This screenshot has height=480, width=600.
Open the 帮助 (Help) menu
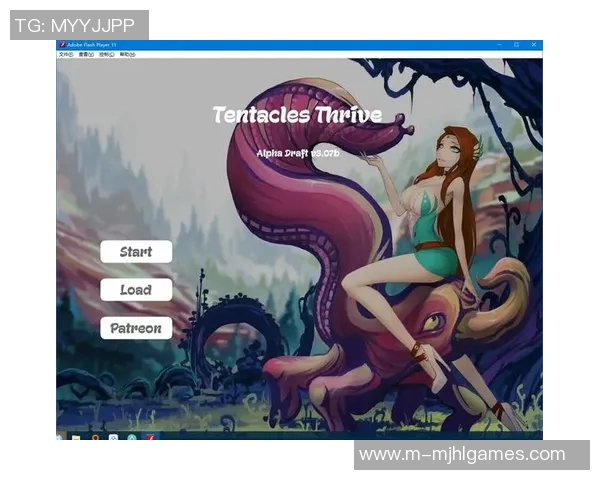point(128,55)
